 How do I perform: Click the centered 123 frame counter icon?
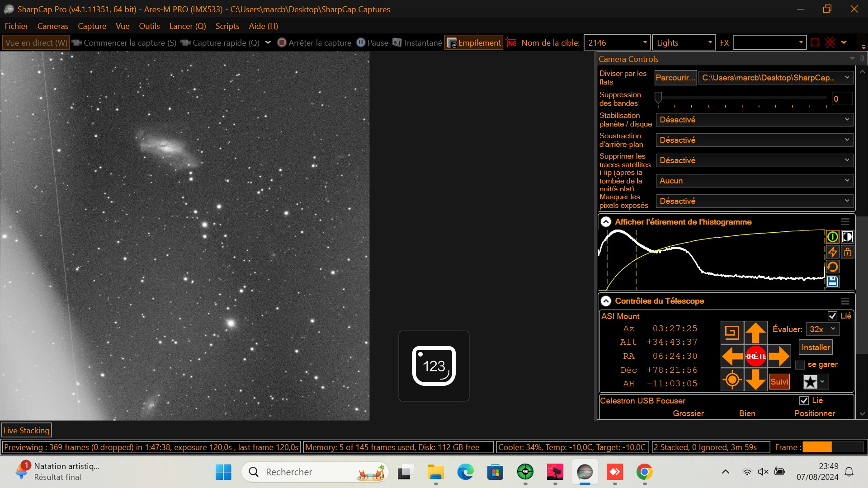434,366
